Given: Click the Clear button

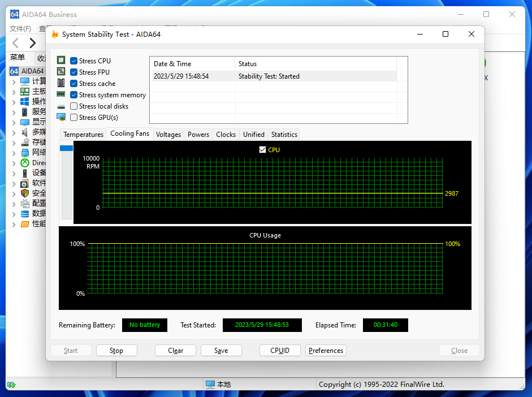Looking at the screenshot, I should (x=175, y=351).
